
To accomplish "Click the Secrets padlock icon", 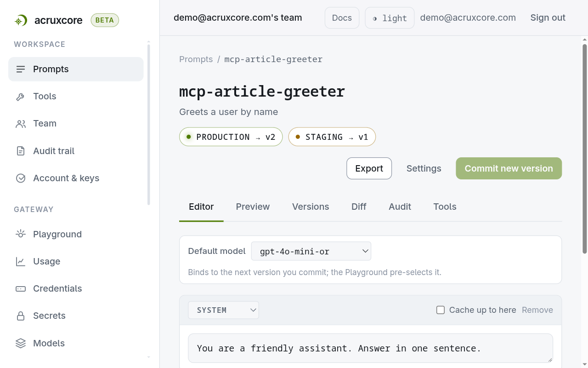I will point(21,316).
